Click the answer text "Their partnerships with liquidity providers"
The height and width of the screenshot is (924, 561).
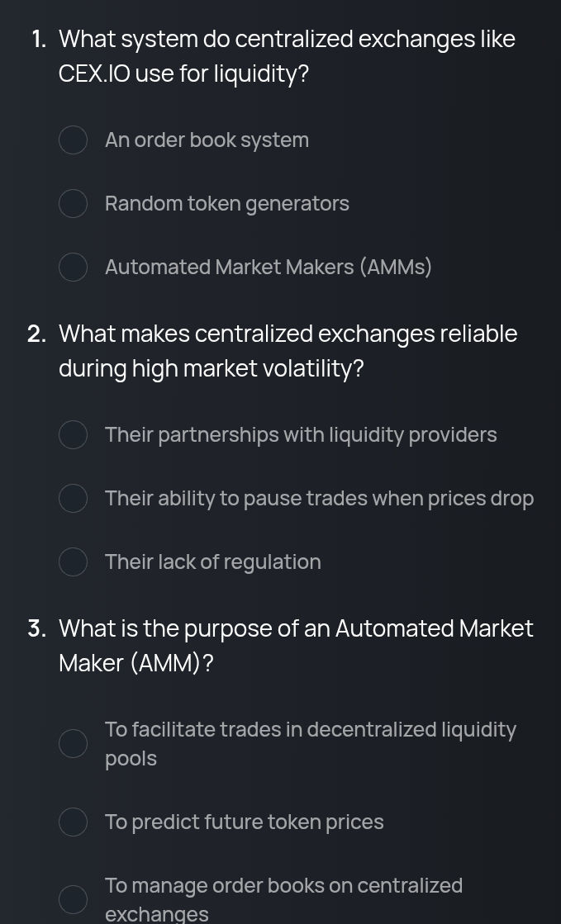coord(301,434)
